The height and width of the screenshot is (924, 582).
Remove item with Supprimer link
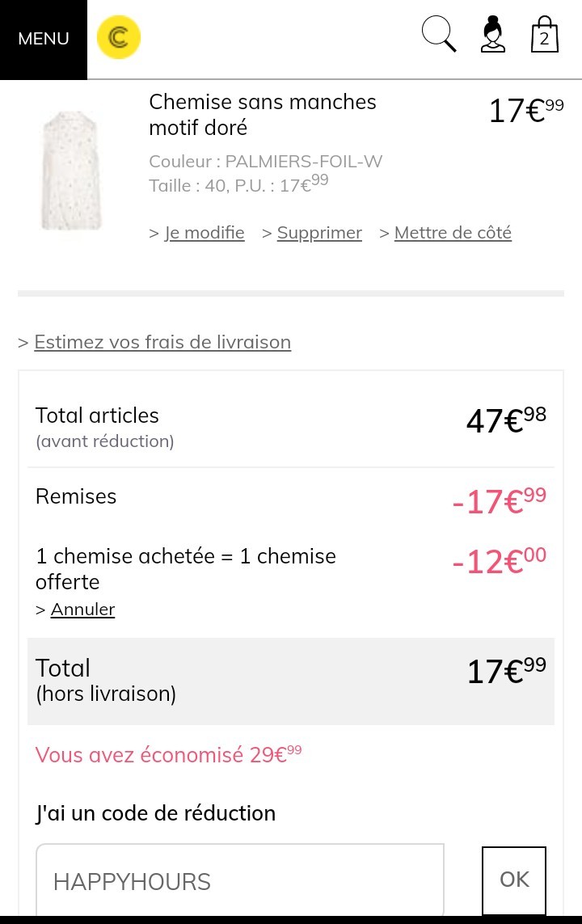[319, 233]
